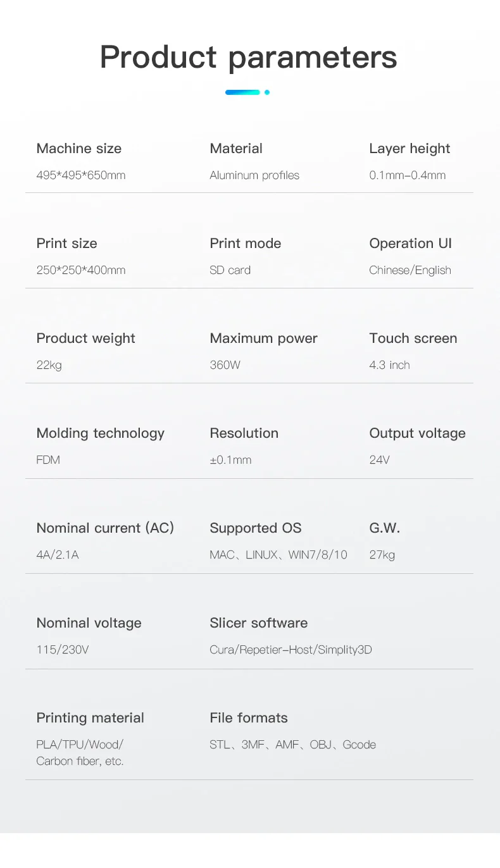
Task: Select the "Printing material" label
Action: click(91, 718)
